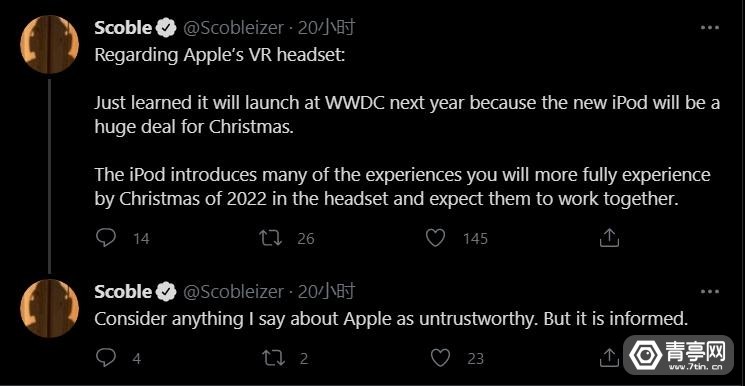Viewport: 745px width, 386px height.
Task: Open the second tweet's 20小时 timestamp
Action: coord(326,291)
